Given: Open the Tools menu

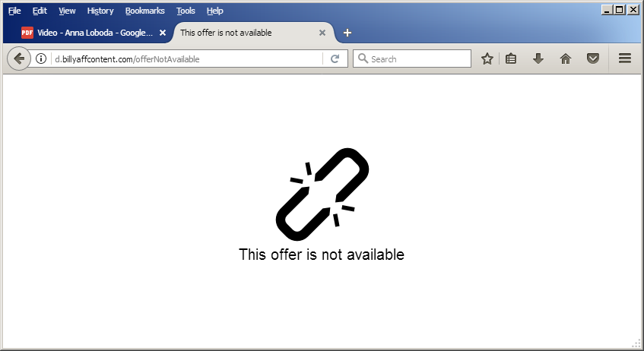Looking at the screenshot, I should click(x=186, y=11).
